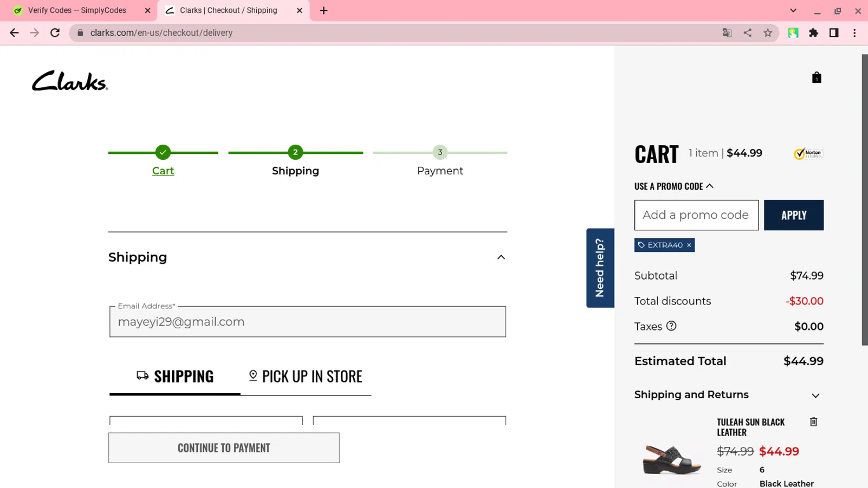Click the crossed-out $74.99 original price
This screenshot has width=868, height=488.
(x=735, y=452)
